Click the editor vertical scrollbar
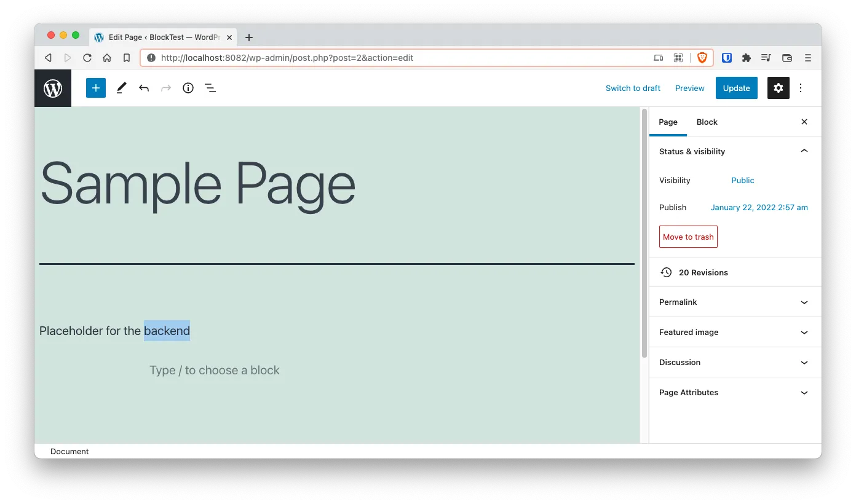 pyautogui.click(x=644, y=234)
